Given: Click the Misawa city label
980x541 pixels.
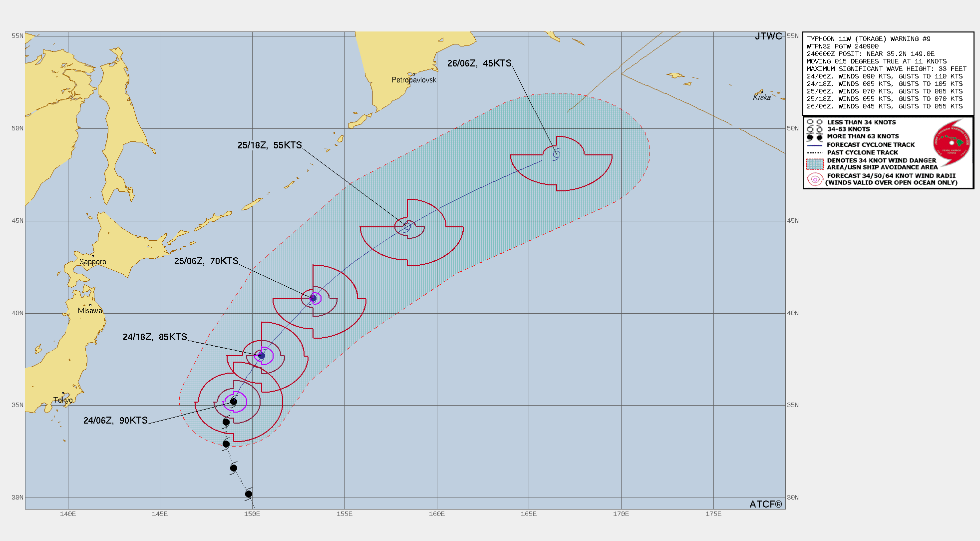Looking at the screenshot, I should [x=90, y=311].
